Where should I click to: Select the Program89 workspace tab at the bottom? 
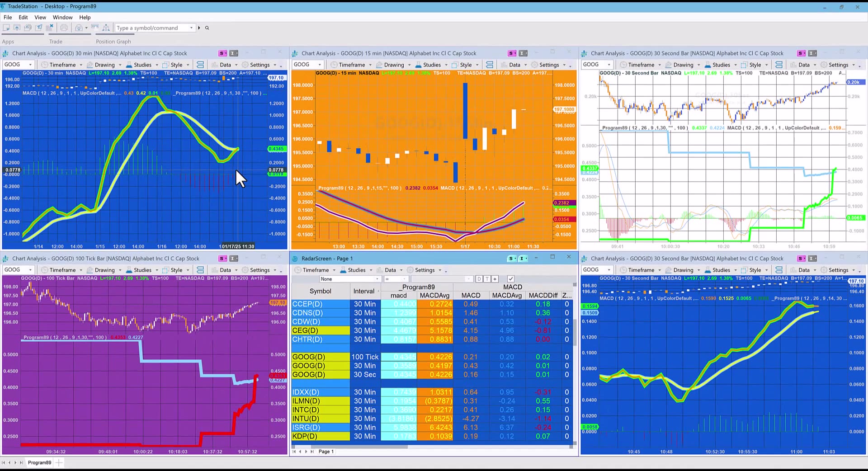(39, 462)
